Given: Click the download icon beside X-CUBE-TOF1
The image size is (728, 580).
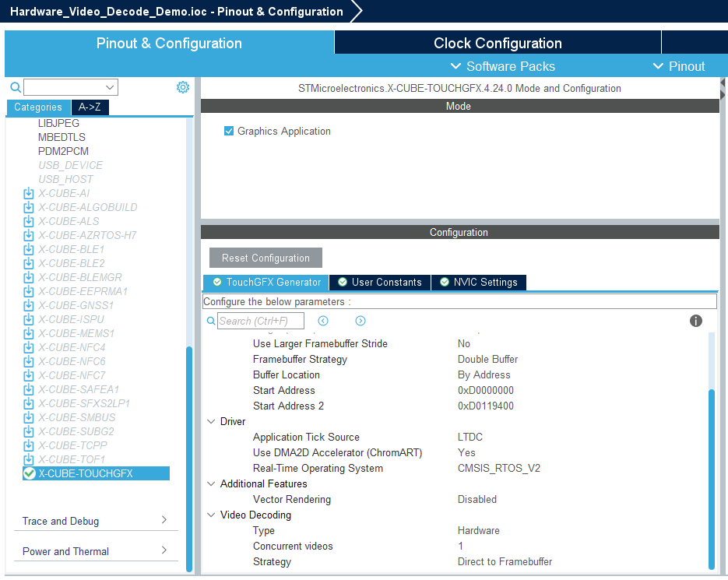Looking at the screenshot, I should (29, 459).
